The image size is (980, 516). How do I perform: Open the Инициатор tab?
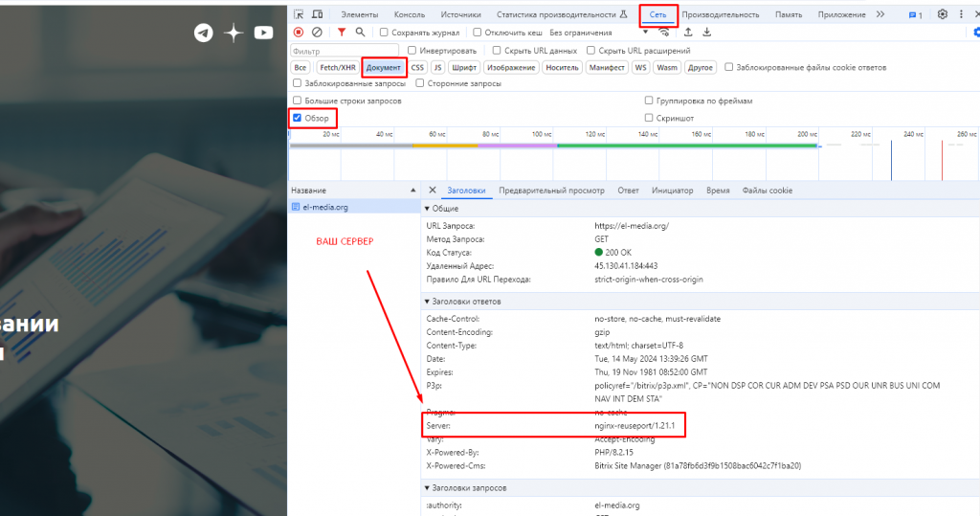[672, 191]
